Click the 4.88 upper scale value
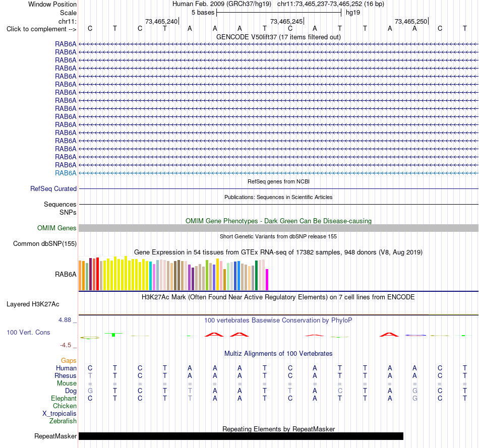 (x=65, y=320)
